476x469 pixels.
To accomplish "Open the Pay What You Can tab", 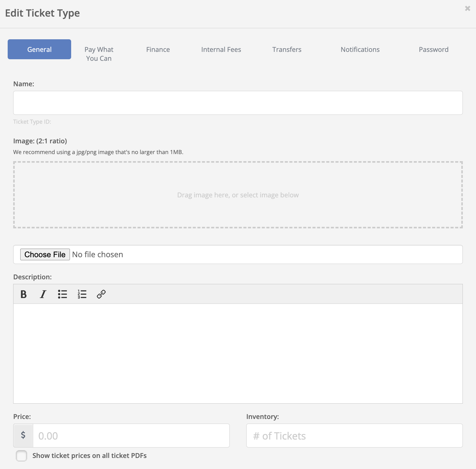I will click(99, 54).
